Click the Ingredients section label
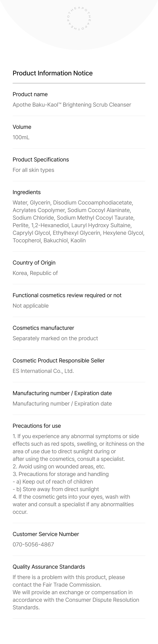Viewport: 158px width, 644px height. pyautogui.click(x=27, y=192)
